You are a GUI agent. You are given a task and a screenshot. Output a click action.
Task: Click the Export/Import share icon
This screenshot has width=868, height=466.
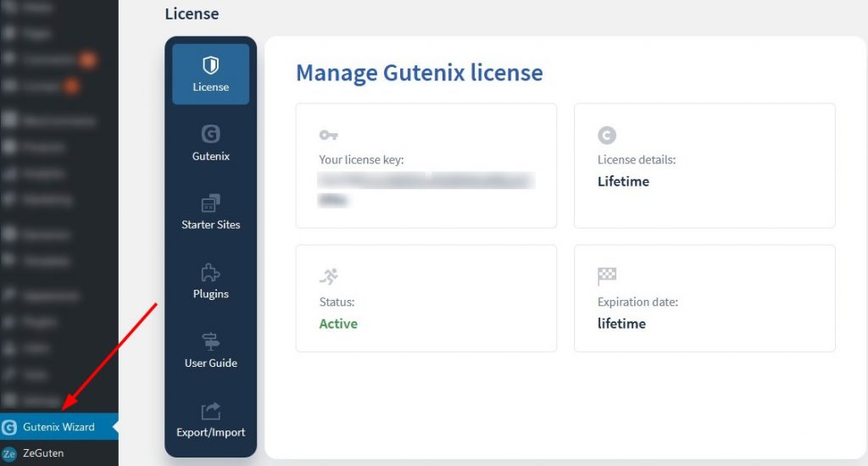coord(210,411)
